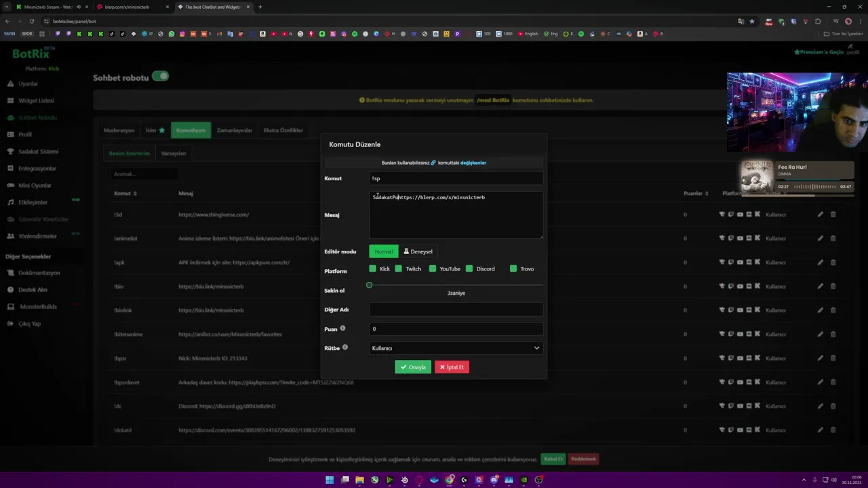Click the link icon beside komuttaki
Screen dimensions: 868x488
433,163
